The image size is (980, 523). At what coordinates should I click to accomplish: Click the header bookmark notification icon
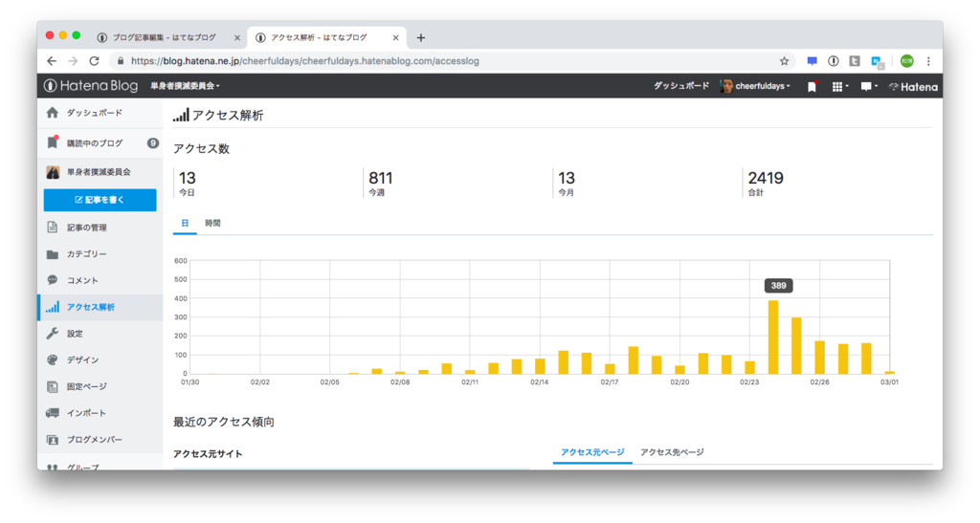[812, 87]
